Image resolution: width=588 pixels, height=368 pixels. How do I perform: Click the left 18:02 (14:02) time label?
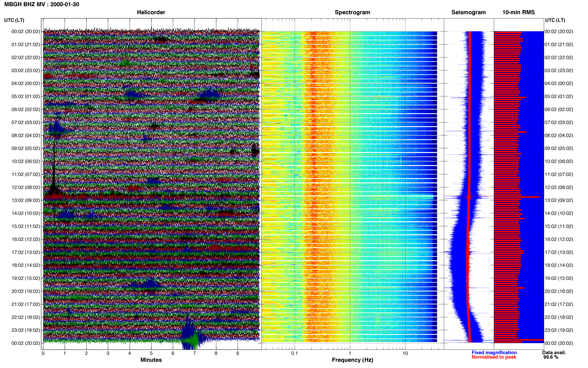(x=26, y=265)
